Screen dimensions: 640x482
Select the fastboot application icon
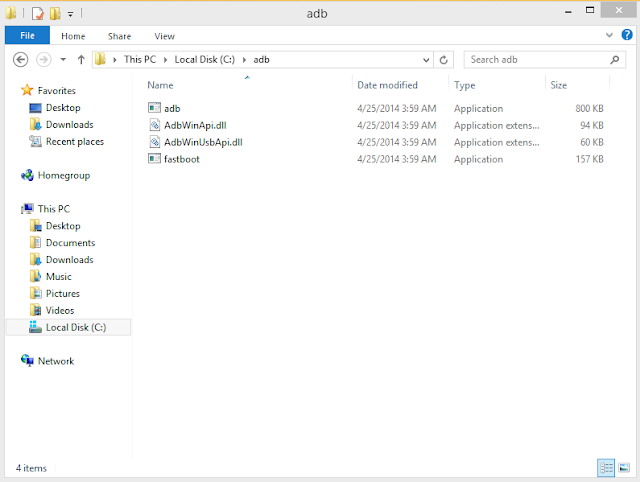tap(154, 158)
